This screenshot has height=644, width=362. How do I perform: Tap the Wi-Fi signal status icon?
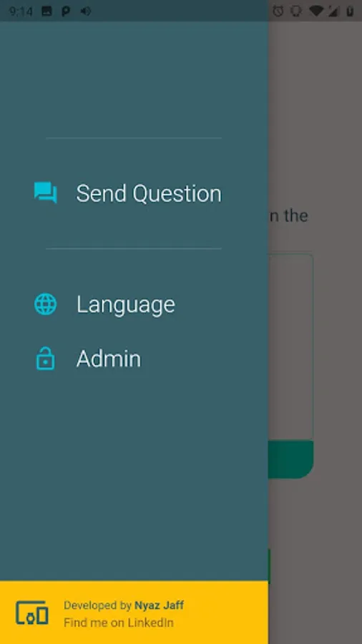pyautogui.click(x=315, y=11)
